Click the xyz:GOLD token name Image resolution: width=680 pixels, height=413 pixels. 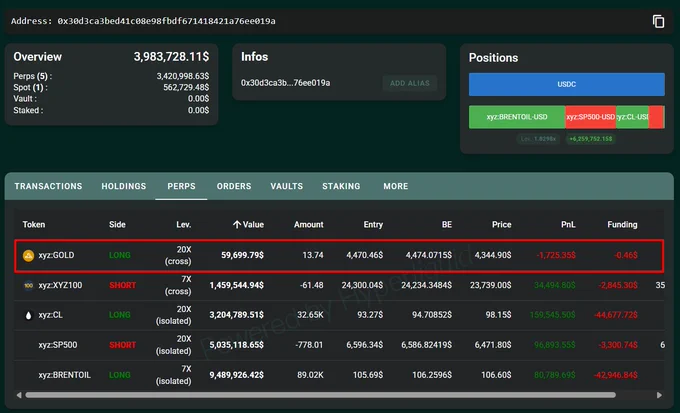click(56, 256)
